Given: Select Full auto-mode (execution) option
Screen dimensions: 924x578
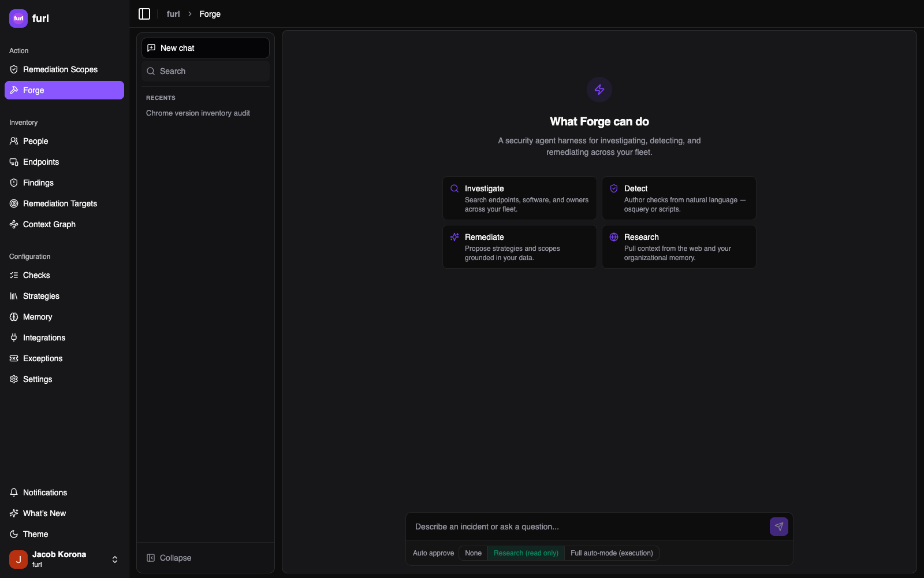Looking at the screenshot, I should [612, 553].
